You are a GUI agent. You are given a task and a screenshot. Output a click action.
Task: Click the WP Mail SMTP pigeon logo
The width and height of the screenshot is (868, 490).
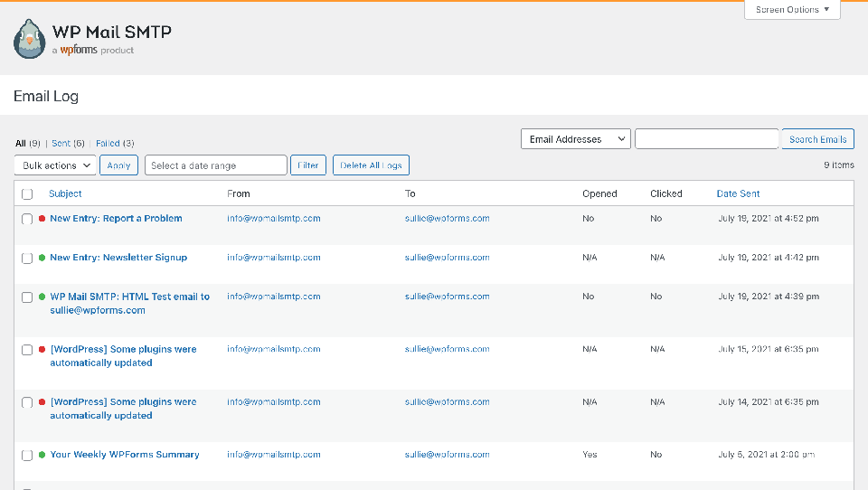pos(30,40)
